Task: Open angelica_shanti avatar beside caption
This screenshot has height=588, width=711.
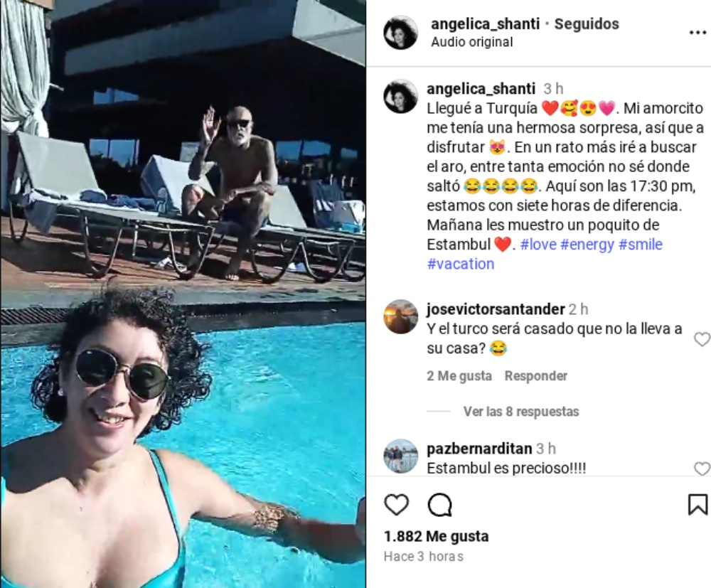Action: pyautogui.click(x=400, y=96)
